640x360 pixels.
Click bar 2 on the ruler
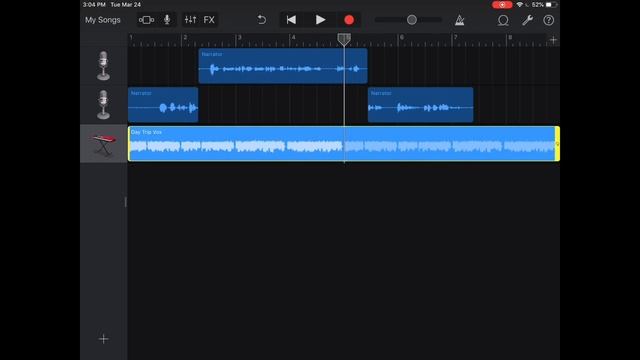click(185, 38)
